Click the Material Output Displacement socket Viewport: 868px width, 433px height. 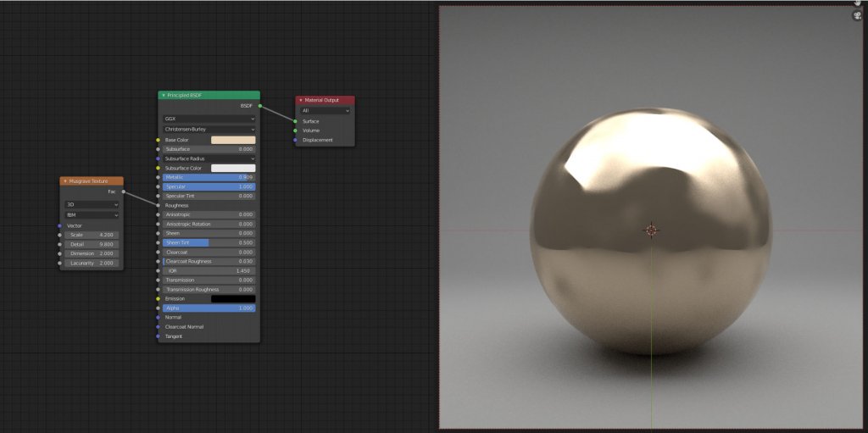[x=296, y=140]
